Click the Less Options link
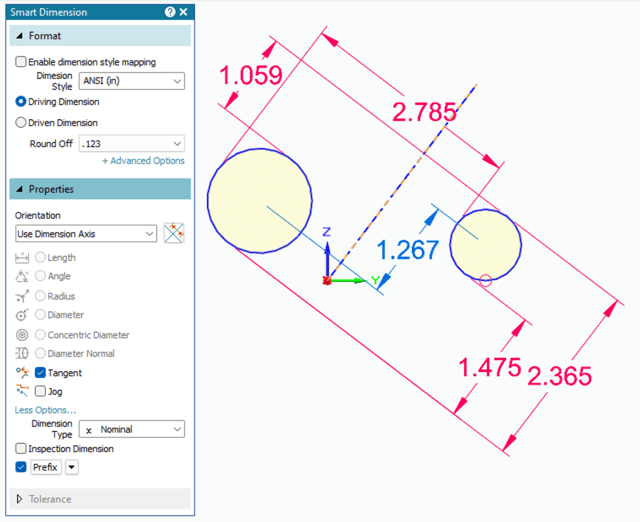The width and height of the screenshot is (640, 522). pyautogui.click(x=45, y=410)
